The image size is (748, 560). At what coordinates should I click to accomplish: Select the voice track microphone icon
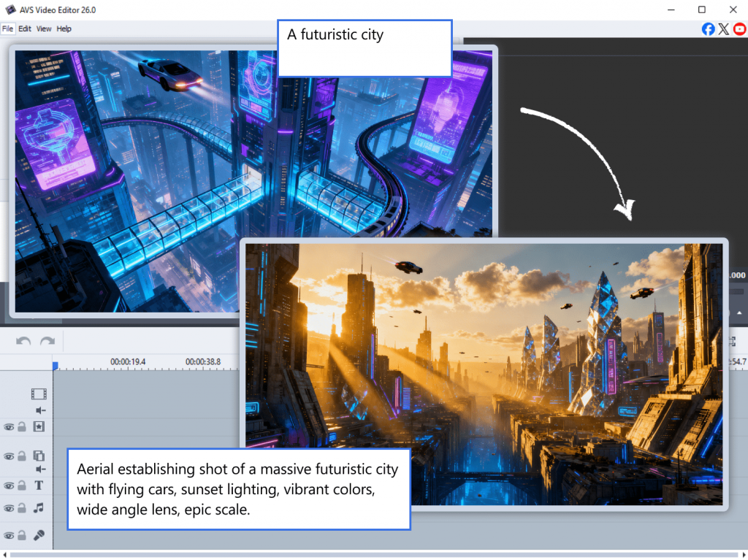tap(39, 535)
